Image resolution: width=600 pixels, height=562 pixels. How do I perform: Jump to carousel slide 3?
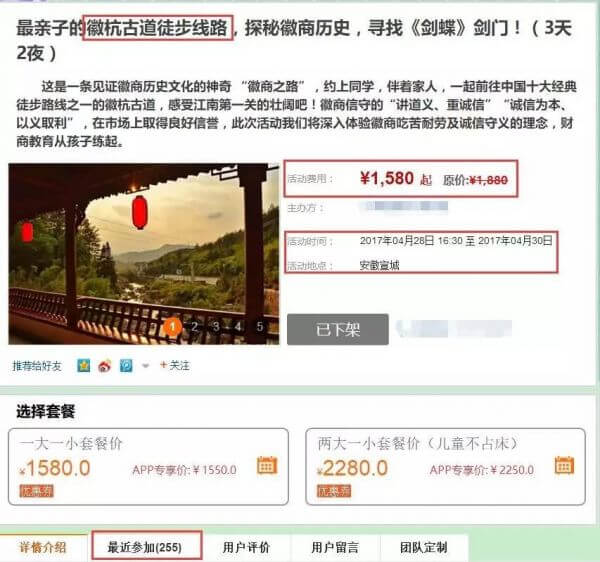pos(216,327)
